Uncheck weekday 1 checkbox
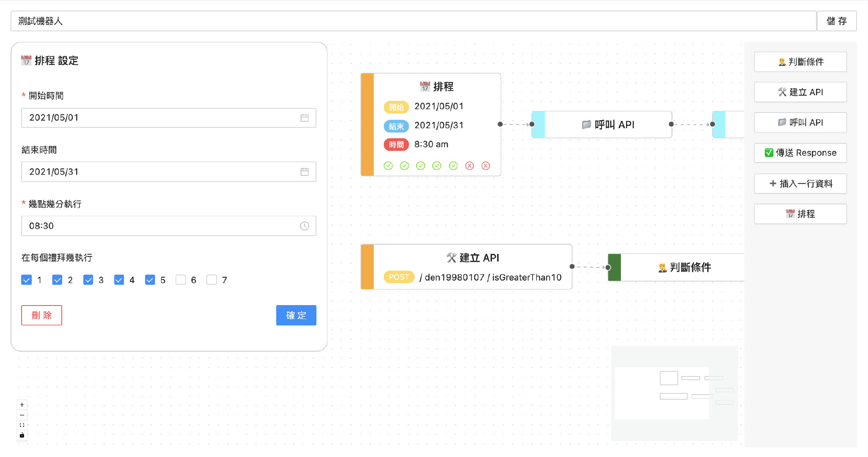868x457 pixels. pyautogui.click(x=26, y=280)
